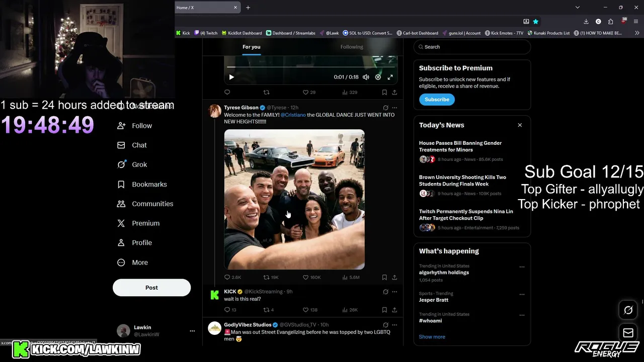Open Bookmarks in the sidebar

click(x=142, y=184)
